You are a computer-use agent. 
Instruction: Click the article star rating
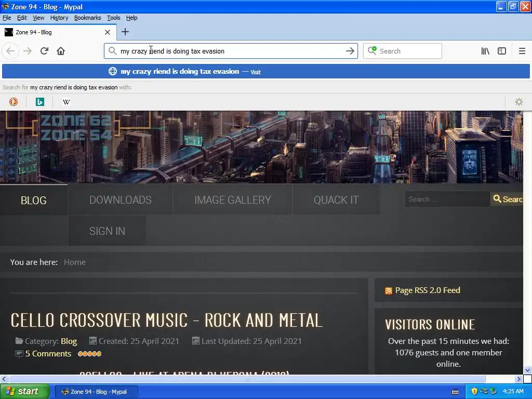89,354
